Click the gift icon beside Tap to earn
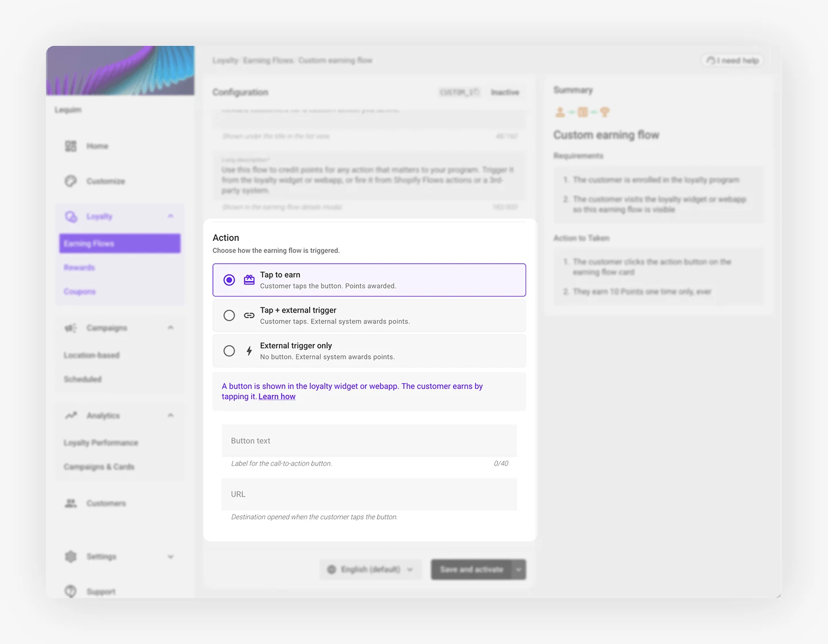 (249, 280)
